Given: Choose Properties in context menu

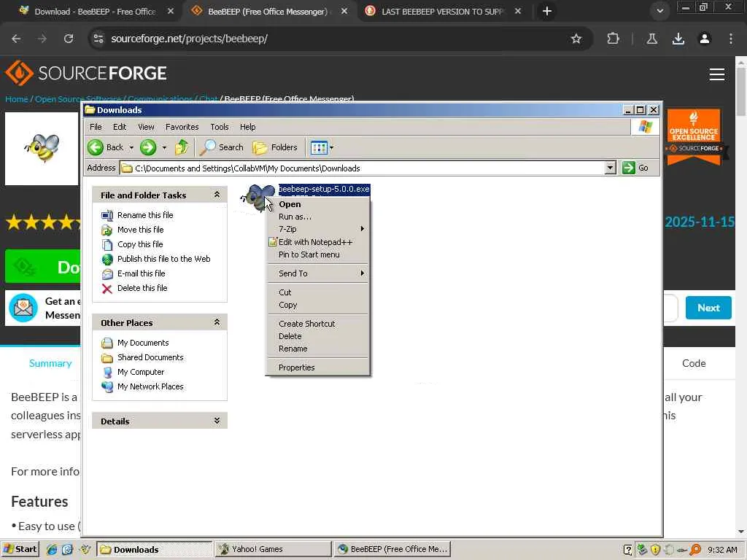Looking at the screenshot, I should [318, 367].
